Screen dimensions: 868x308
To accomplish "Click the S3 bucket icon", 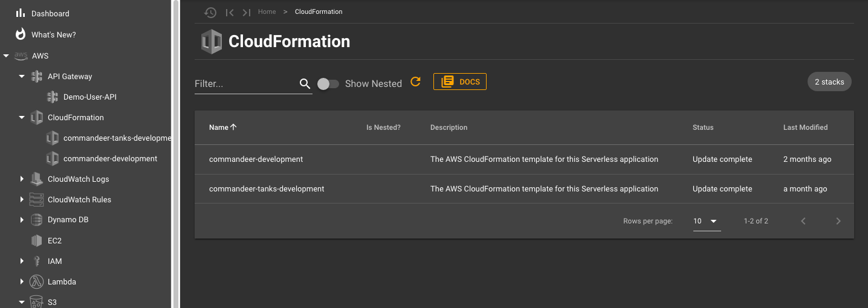I will pos(37,301).
